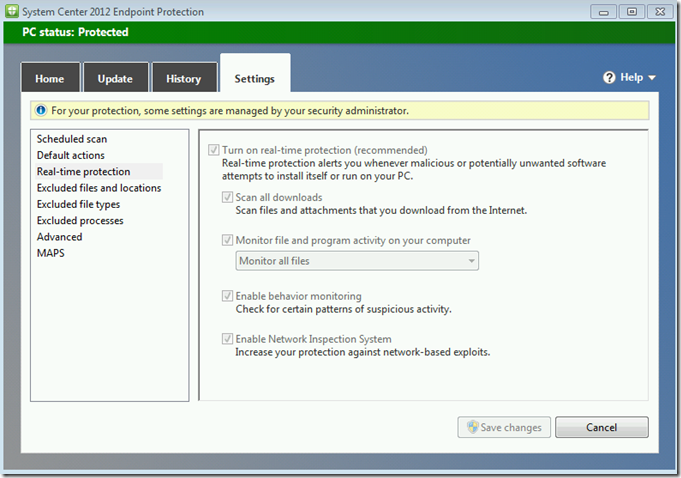This screenshot has height=478, width=681.
Task: Click 'Scan files and attachments' description text
Action: tap(381, 211)
